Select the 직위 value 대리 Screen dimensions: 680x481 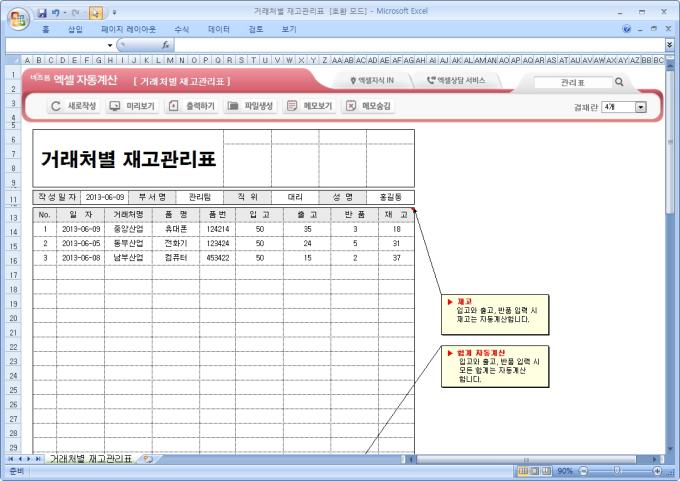(295, 197)
